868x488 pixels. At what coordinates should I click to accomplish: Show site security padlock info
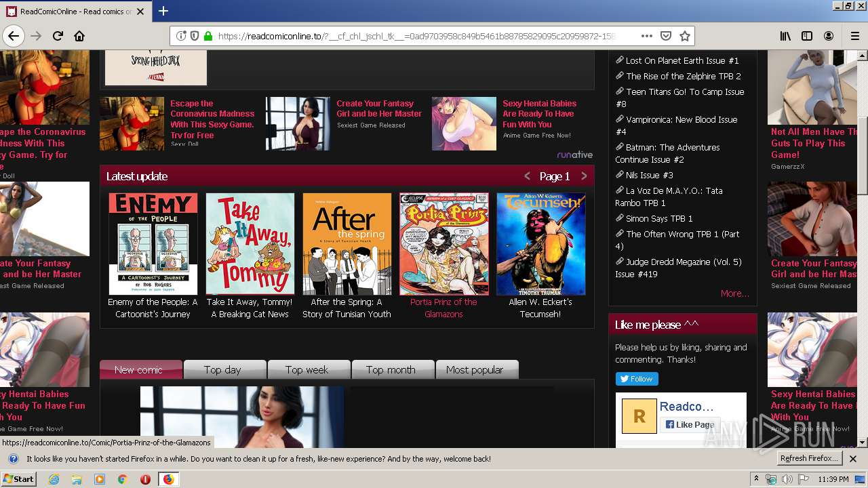[x=208, y=36]
